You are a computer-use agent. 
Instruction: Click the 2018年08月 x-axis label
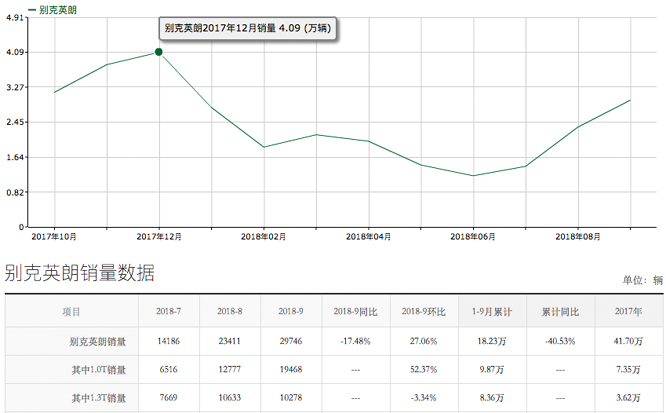tap(578, 236)
